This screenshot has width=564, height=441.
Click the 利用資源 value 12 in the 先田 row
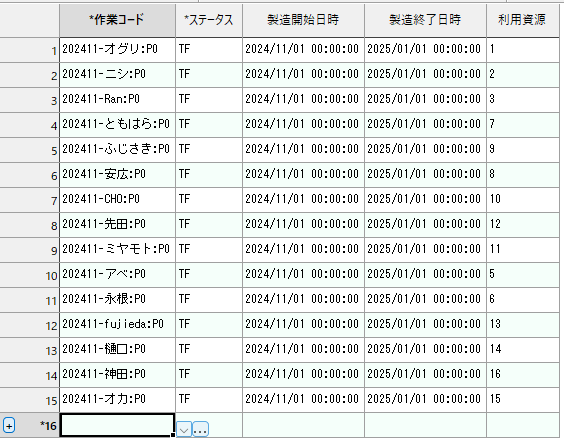[523, 225]
